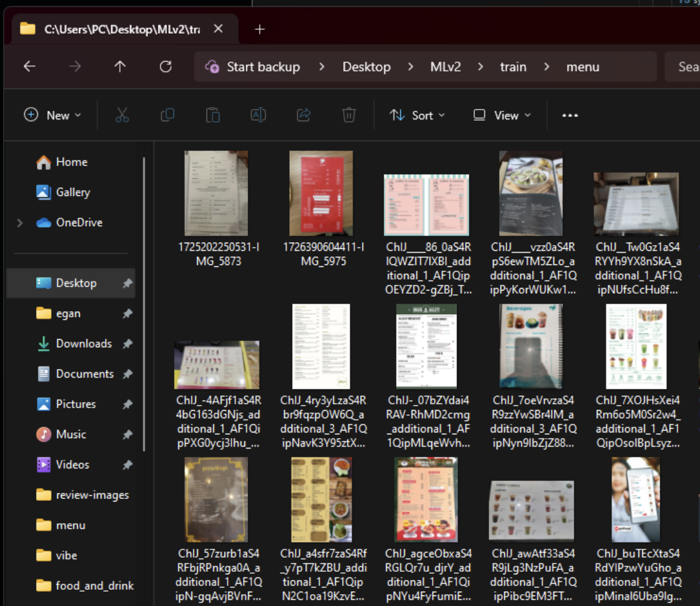Open the View layout dropdown
Viewport: 700px width, 606px height.
pos(502,115)
